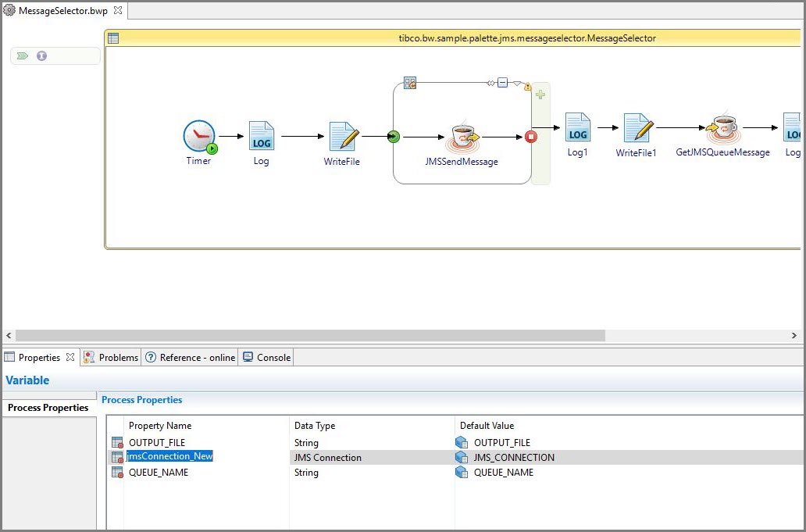806x532 pixels.
Task: Click the red group end node
Action: (531, 137)
